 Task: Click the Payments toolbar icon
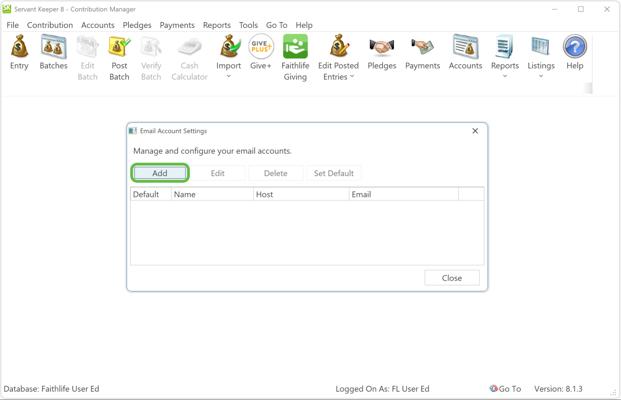click(x=422, y=48)
